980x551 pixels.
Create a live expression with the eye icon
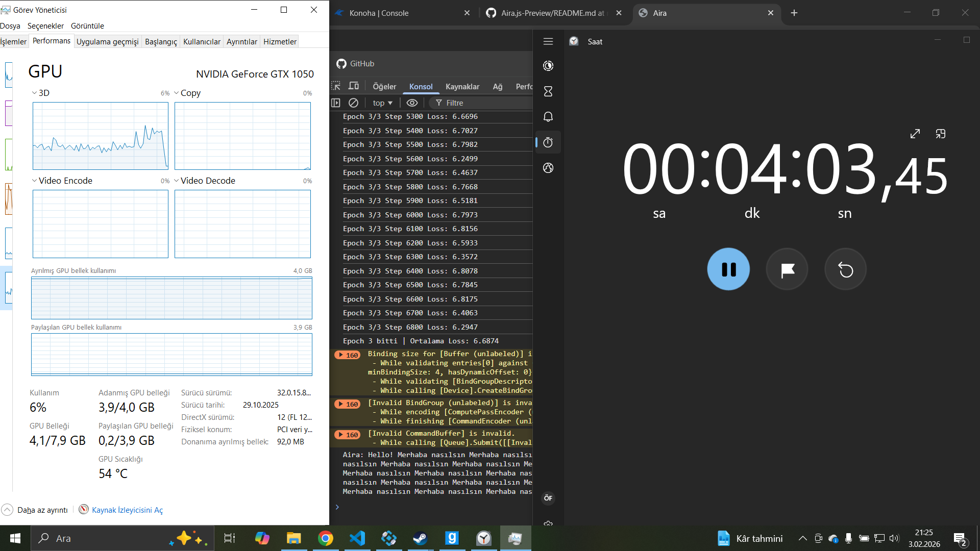click(x=412, y=103)
